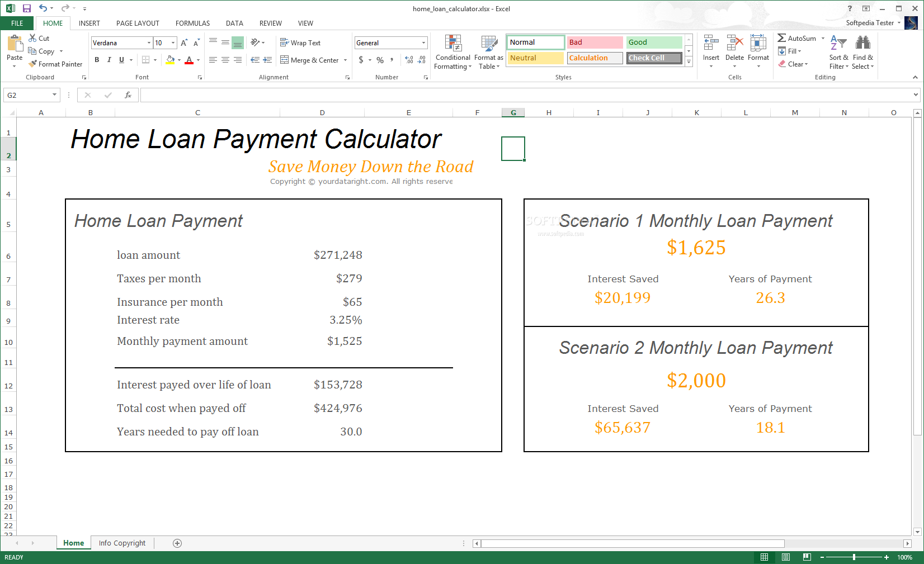Increase indent in Alignment group
Screen dimensions: 924x564
click(267, 60)
